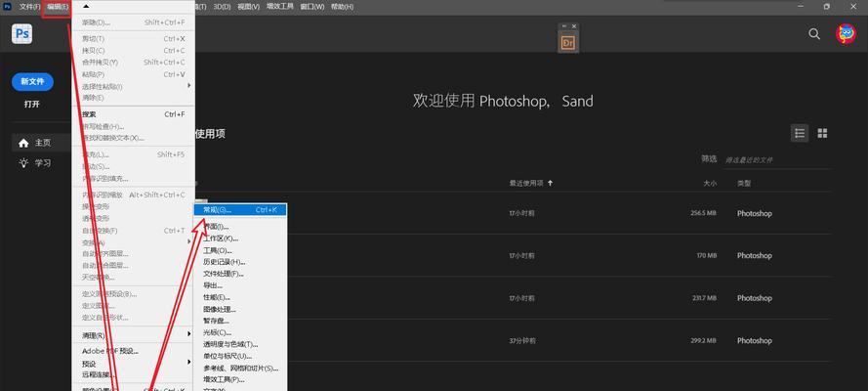Choose 远程连接... in Edit menu
This screenshot has width=868, height=391.
(133, 374)
